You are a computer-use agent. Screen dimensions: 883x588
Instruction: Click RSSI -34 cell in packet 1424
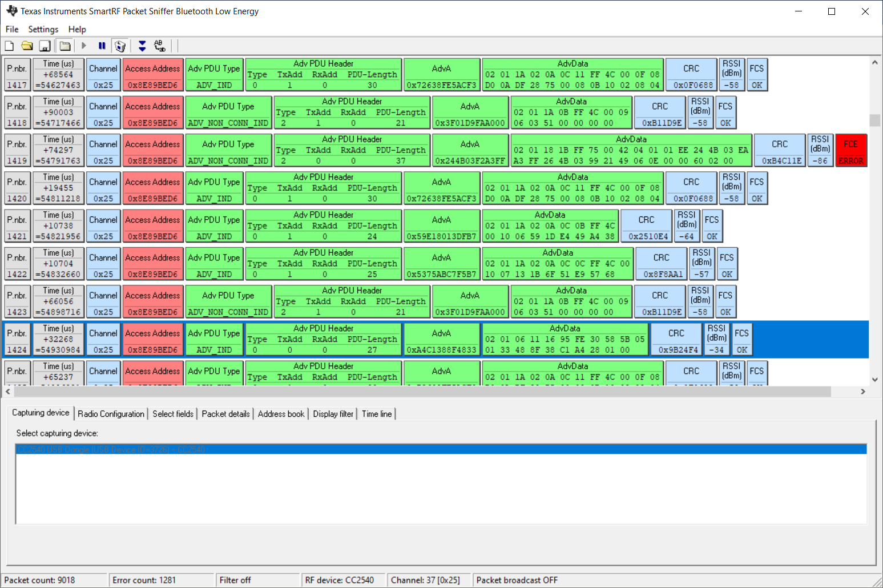pyautogui.click(x=716, y=339)
